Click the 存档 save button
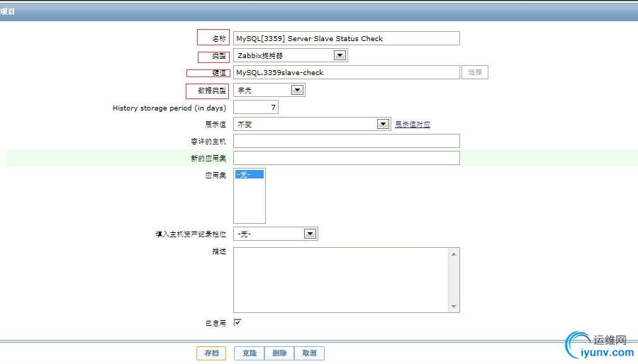The image size is (638, 364). click(211, 353)
